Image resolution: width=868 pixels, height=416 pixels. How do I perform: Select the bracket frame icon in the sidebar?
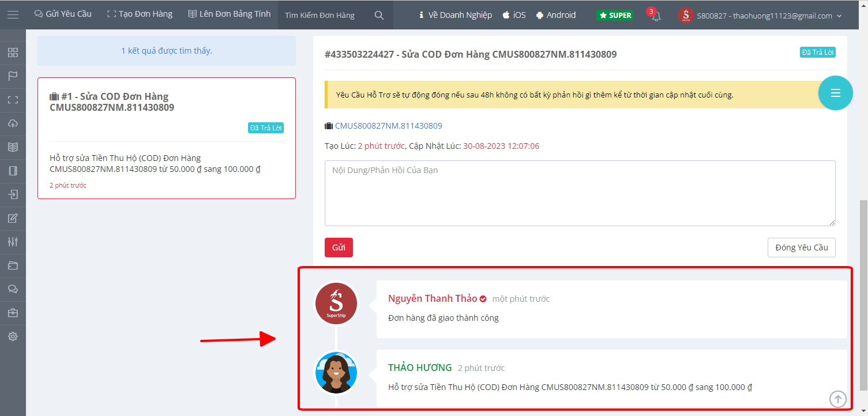(x=13, y=100)
